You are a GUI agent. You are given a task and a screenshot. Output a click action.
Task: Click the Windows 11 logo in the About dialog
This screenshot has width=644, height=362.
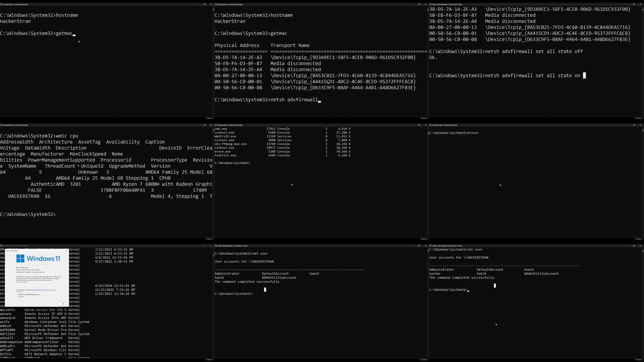tap(38, 259)
